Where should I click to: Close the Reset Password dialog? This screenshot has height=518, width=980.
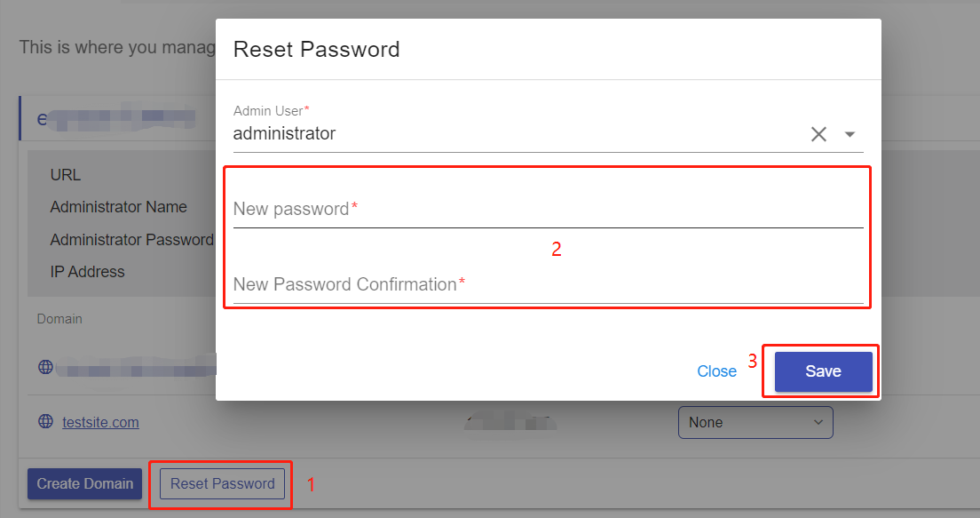(717, 371)
